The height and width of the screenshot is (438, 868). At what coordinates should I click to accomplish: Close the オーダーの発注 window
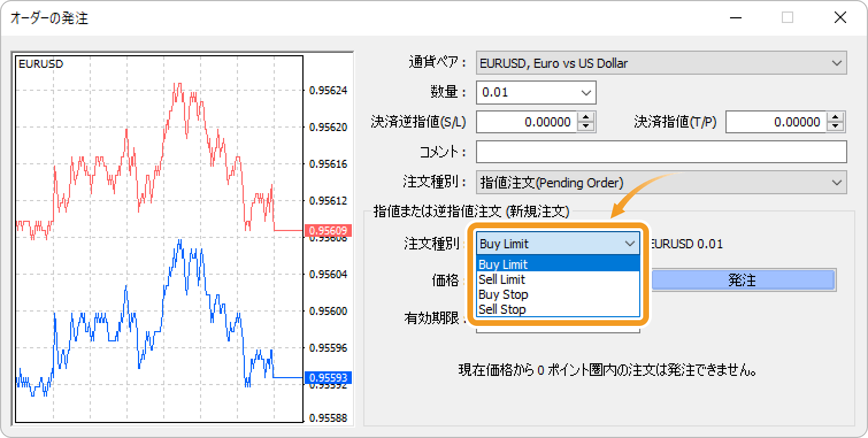840,18
